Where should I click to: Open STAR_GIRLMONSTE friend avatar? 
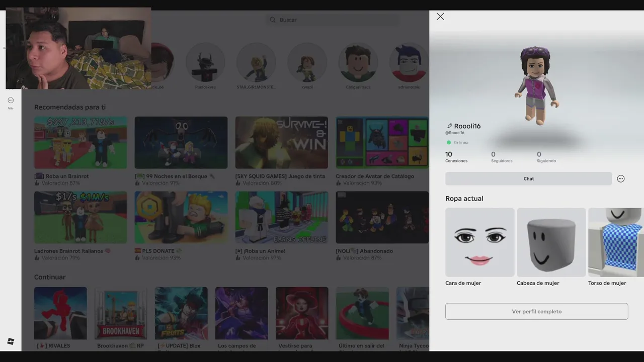[x=256, y=63]
